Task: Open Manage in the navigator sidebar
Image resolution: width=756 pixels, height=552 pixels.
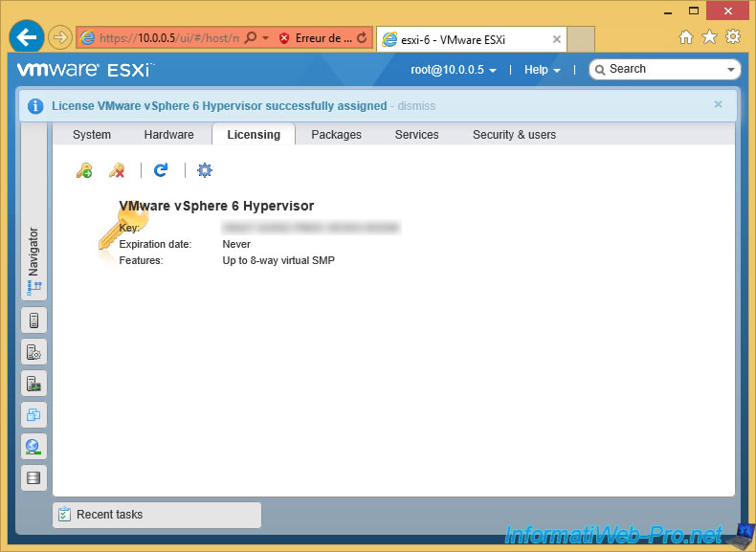Action: point(33,352)
